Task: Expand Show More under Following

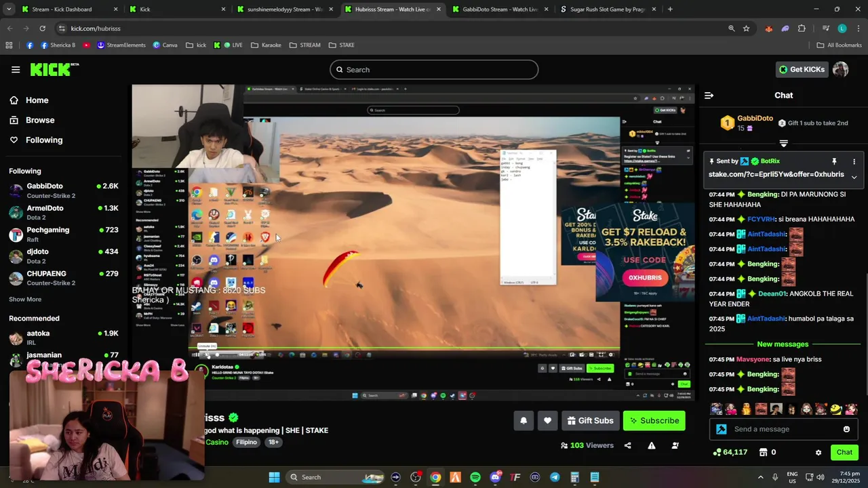Action: point(25,299)
